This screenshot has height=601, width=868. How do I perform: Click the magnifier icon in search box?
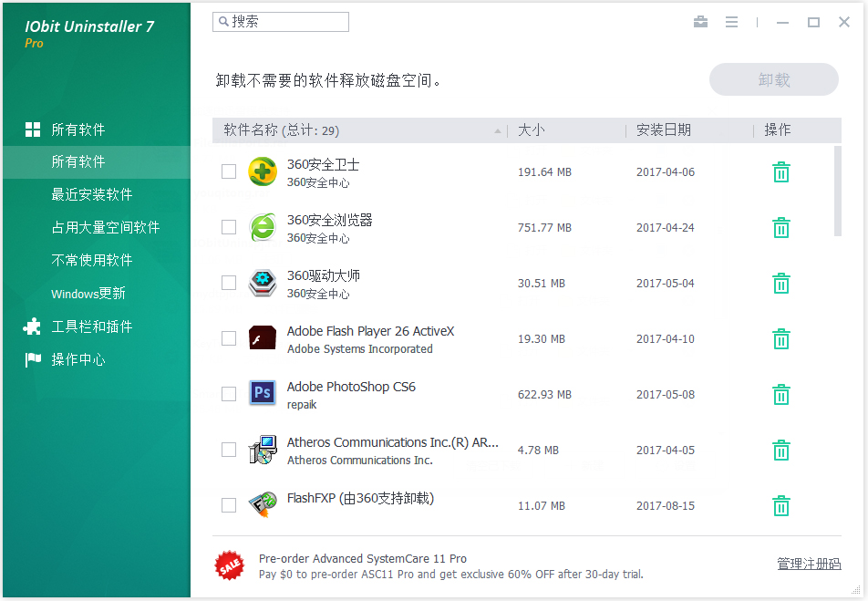(x=223, y=21)
